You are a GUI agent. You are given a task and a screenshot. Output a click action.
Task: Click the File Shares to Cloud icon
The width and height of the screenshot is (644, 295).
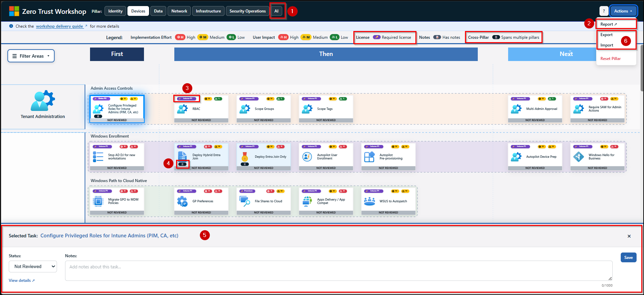click(245, 201)
